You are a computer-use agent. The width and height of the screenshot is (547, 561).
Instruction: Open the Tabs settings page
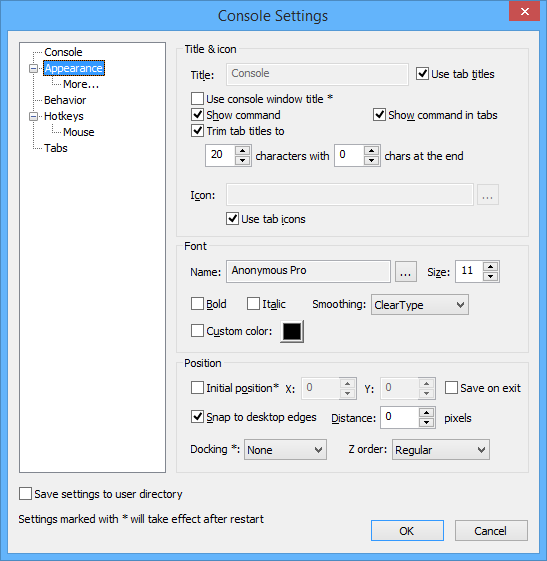[x=56, y=148]
